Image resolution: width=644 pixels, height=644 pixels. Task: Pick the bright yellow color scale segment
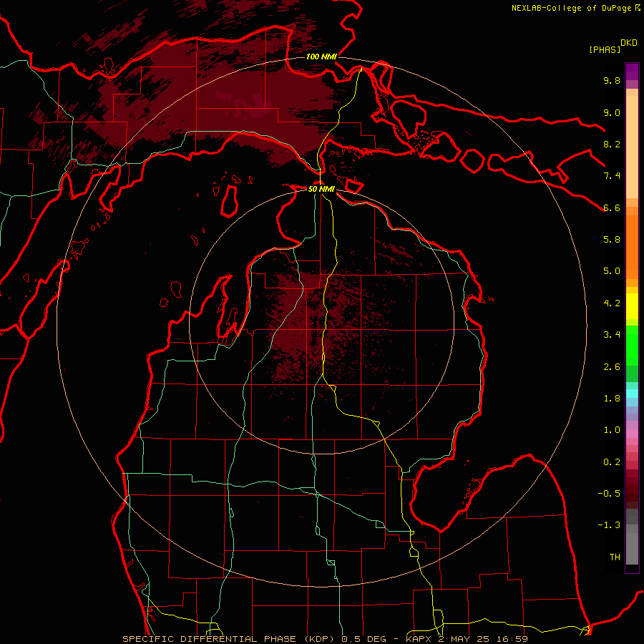point(632,306)
